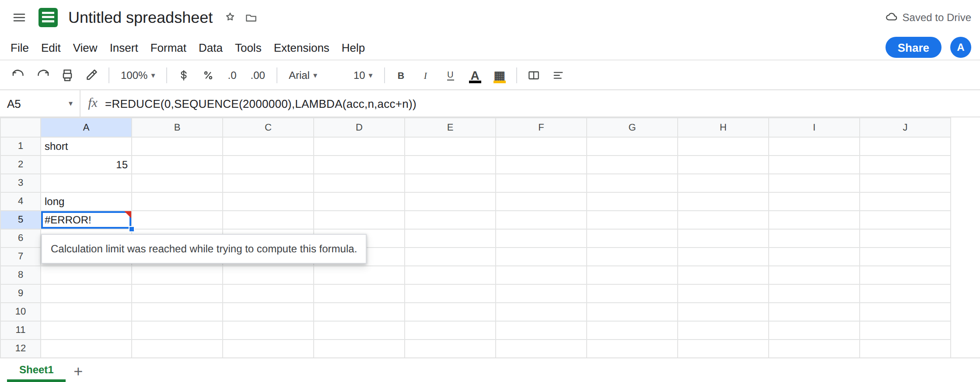Viewport: 980px width, 382px height.
Task: Select column D header
Action: tap(359, 127)
